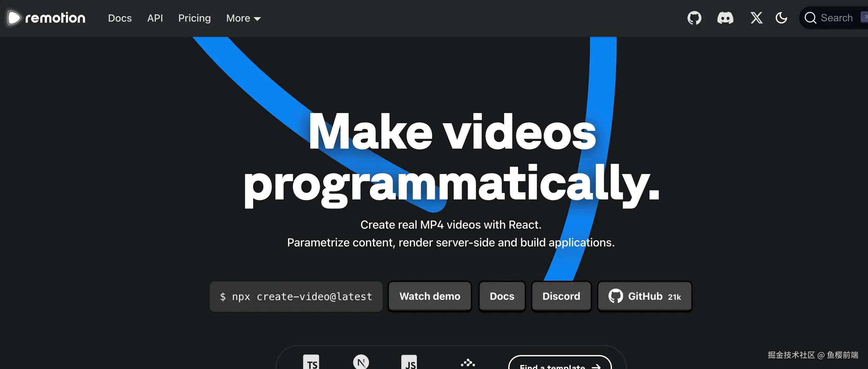This screenshot has height=369, width=868.
Task: Click the hero Discord button
Action: tap(561, 296)
